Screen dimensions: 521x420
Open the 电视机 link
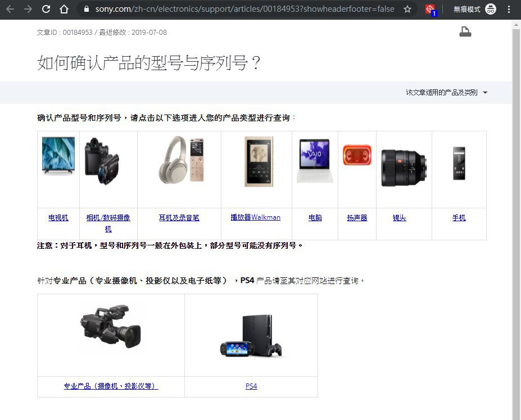tap(58, 217)
